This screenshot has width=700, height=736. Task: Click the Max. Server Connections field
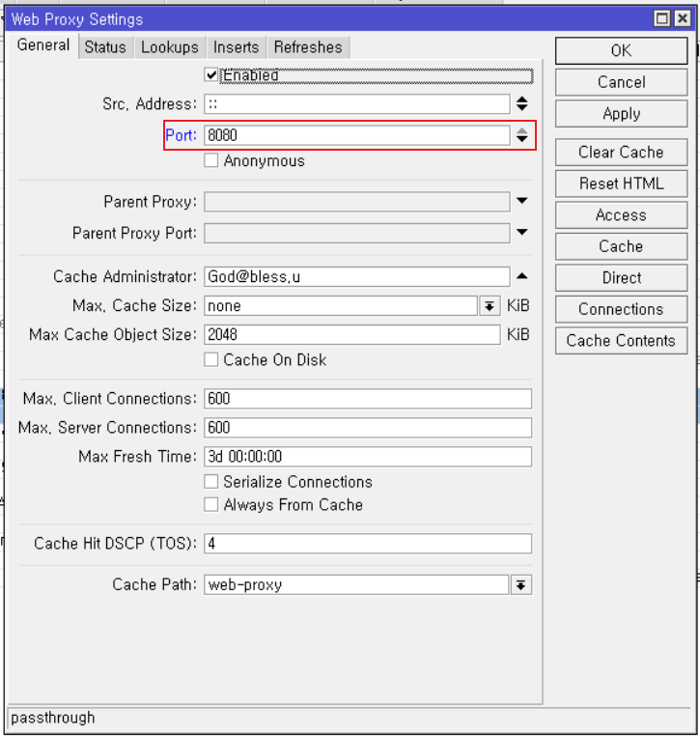368,428
